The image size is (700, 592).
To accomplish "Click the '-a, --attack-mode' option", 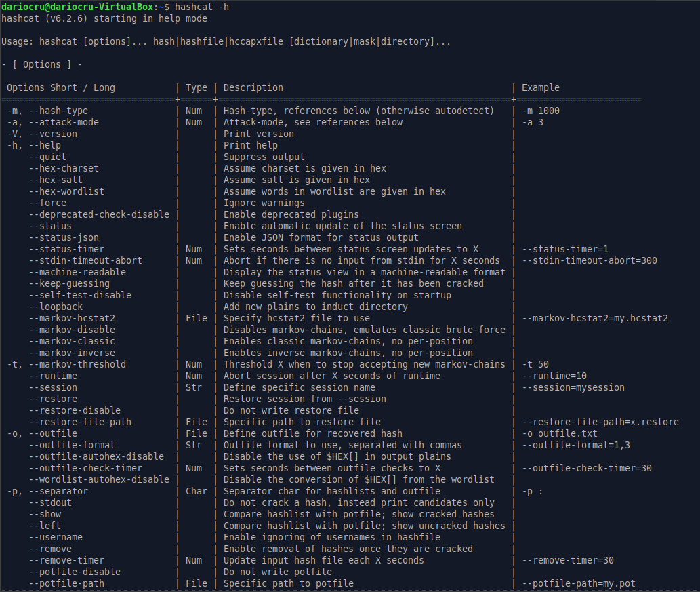I will [x=53, y=123].
